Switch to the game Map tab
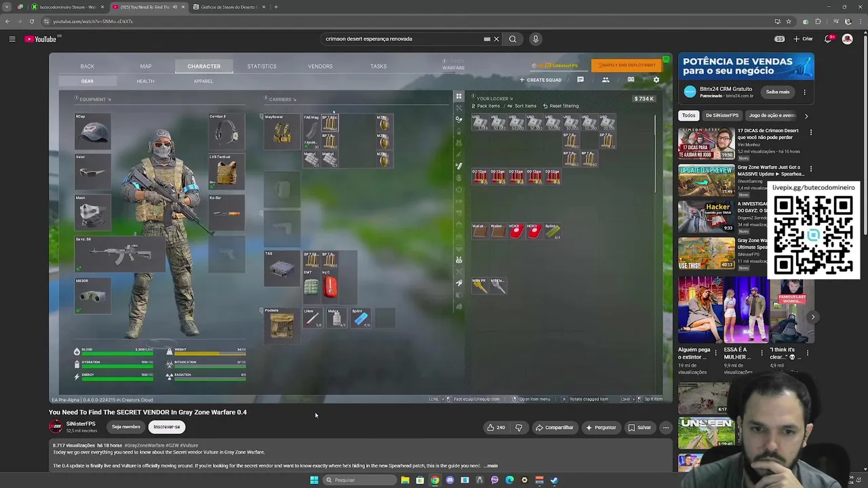This screenshot has height=488, width=868. [x=146, y=66]
